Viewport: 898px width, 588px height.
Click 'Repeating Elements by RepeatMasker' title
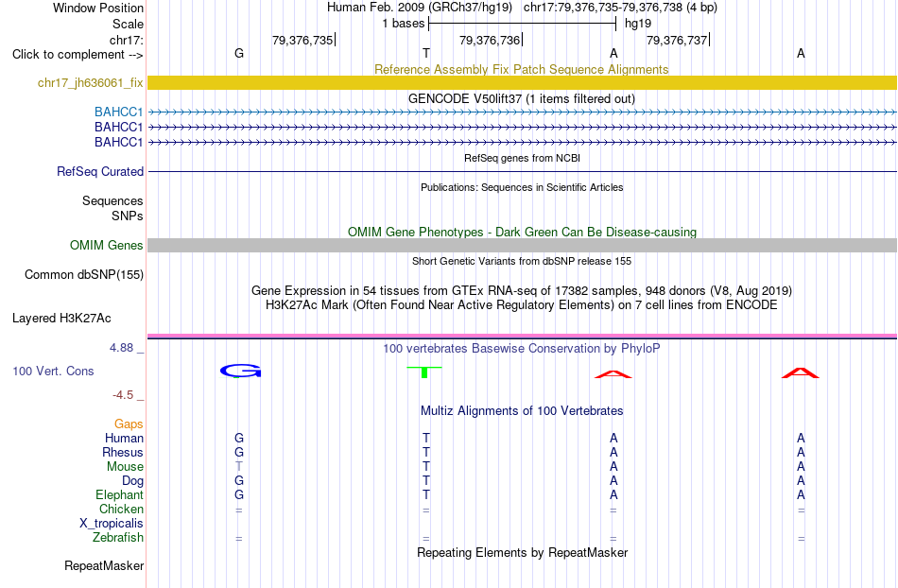pos(523,552)
